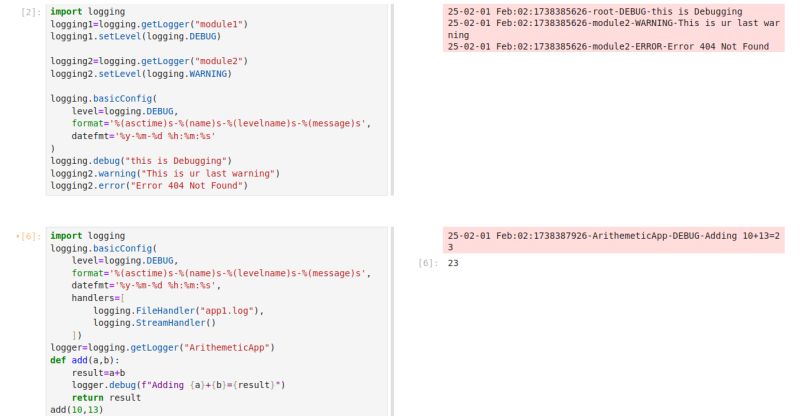
Task: Place cursor on logging.debug("this is Debugging") line
Action: coord(141,161)
